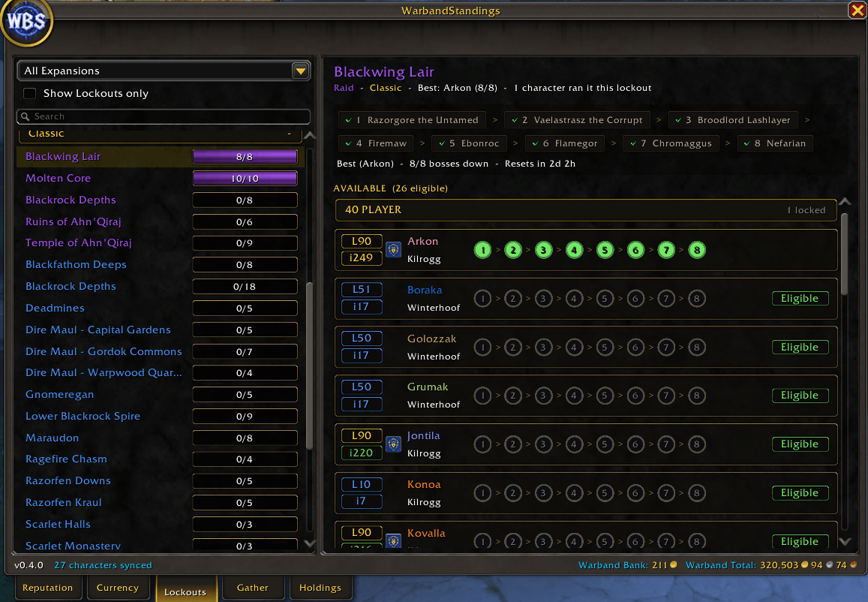This screenshot has width=868, height=602.
Task: Go to the Holdings tab
Action: 320,588
